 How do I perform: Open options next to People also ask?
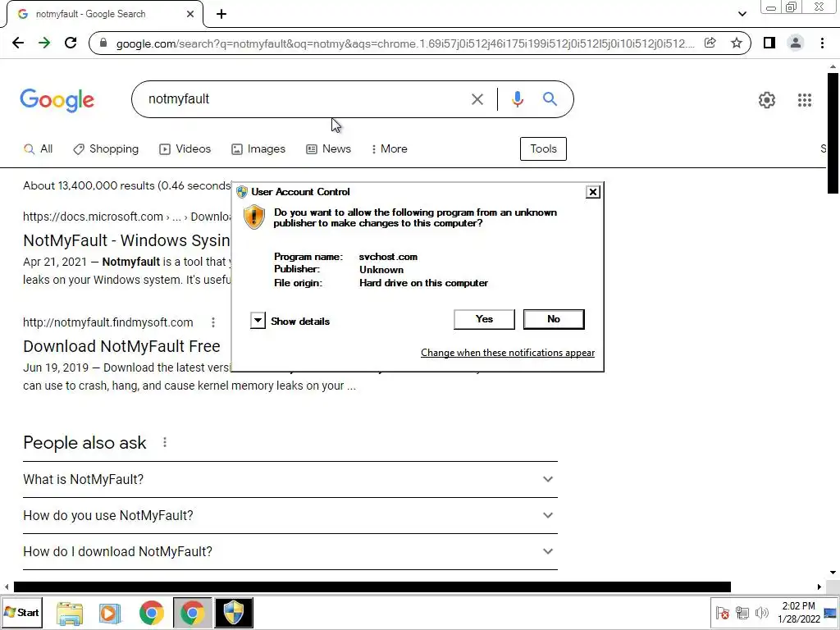coord(165,442)
